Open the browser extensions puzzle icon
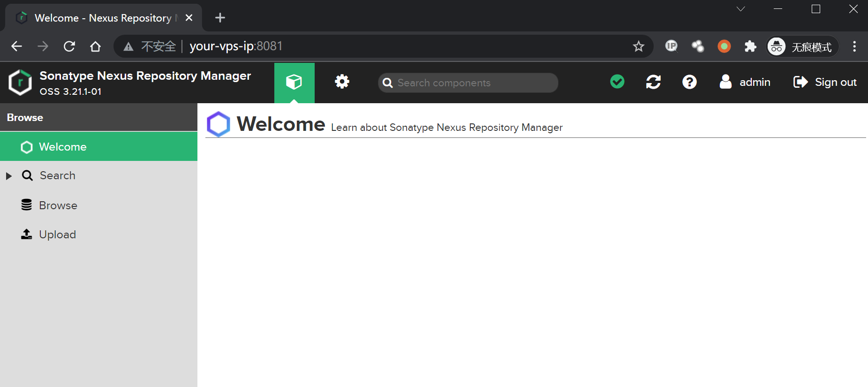The height and width of the screenshot is (387, 868). [x=750, y=46]
